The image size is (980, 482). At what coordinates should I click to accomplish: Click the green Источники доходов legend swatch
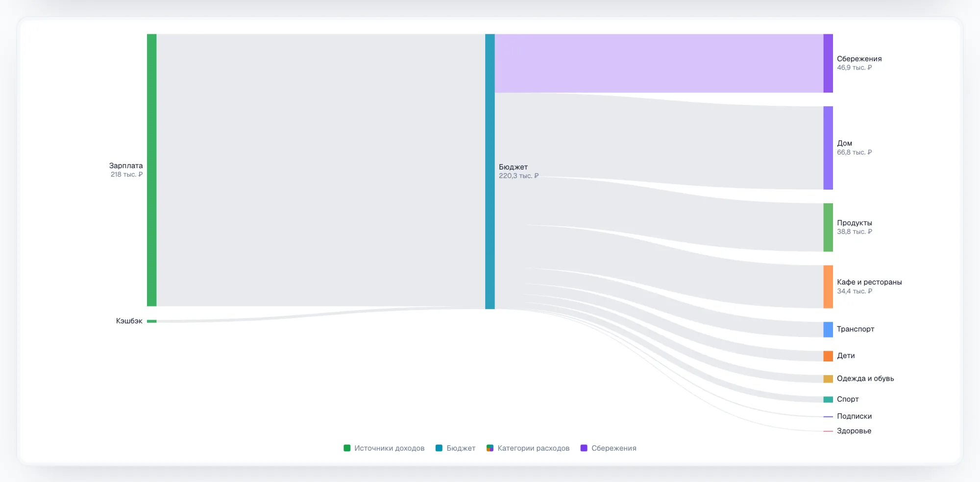pyautogui.click(x=347, y=448)
